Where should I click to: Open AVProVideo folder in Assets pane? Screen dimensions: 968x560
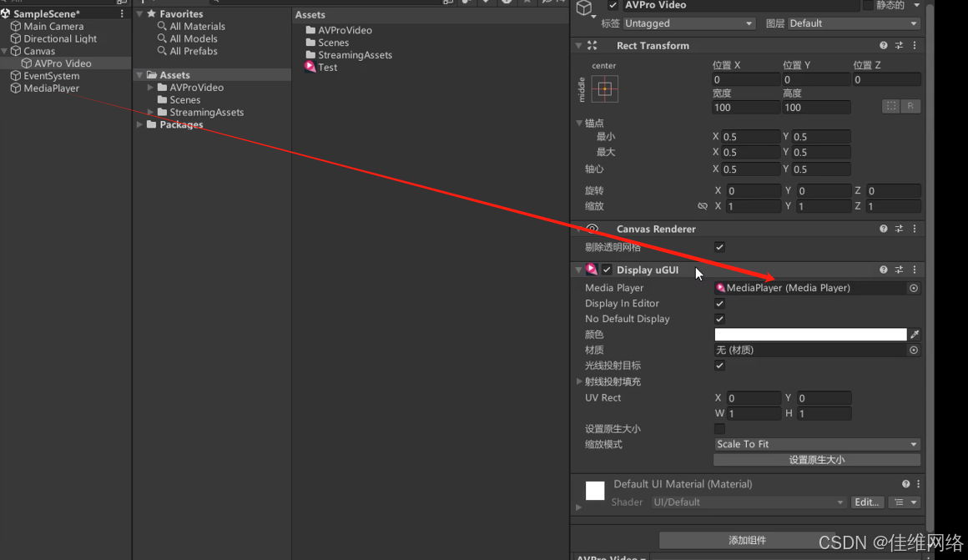click(x=345, y=30)
